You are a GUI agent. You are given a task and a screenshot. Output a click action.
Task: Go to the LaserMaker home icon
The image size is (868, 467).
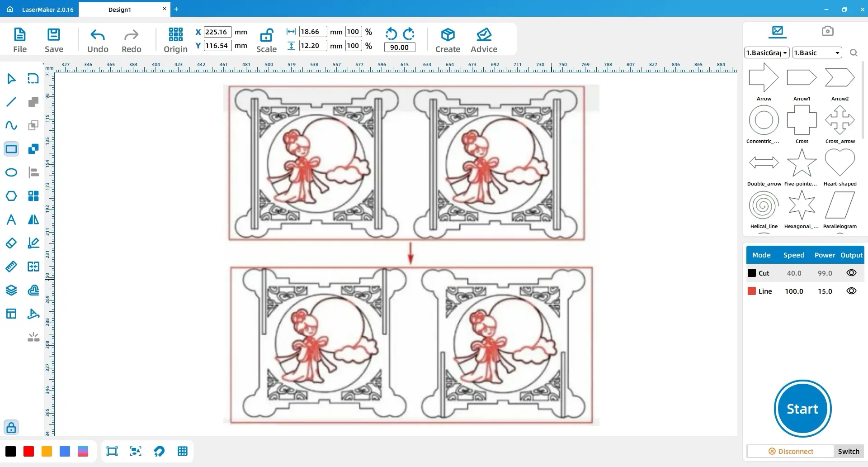tap(10, 9)
